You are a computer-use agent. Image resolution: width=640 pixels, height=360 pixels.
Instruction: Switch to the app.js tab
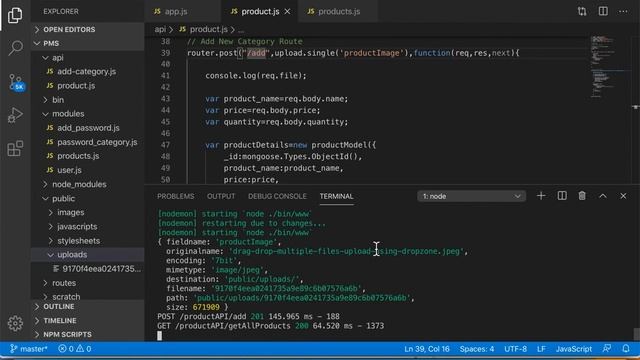tap(182, 11)
